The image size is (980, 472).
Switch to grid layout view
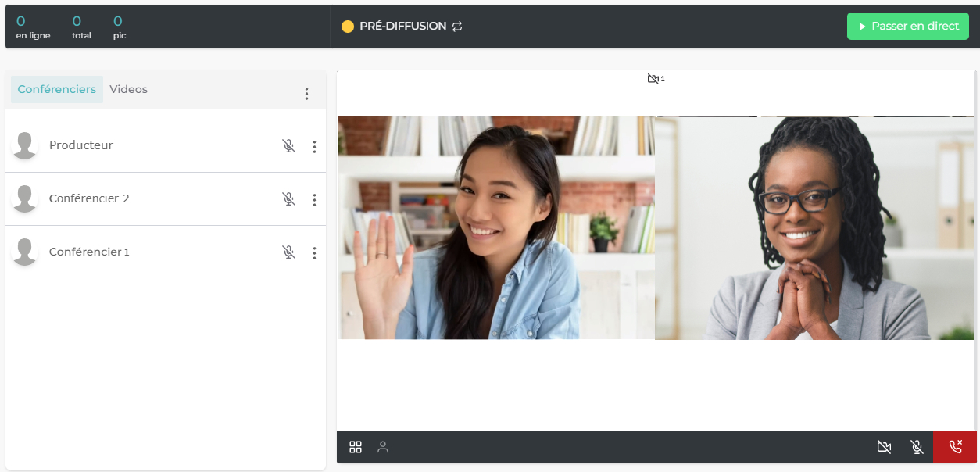356,447
